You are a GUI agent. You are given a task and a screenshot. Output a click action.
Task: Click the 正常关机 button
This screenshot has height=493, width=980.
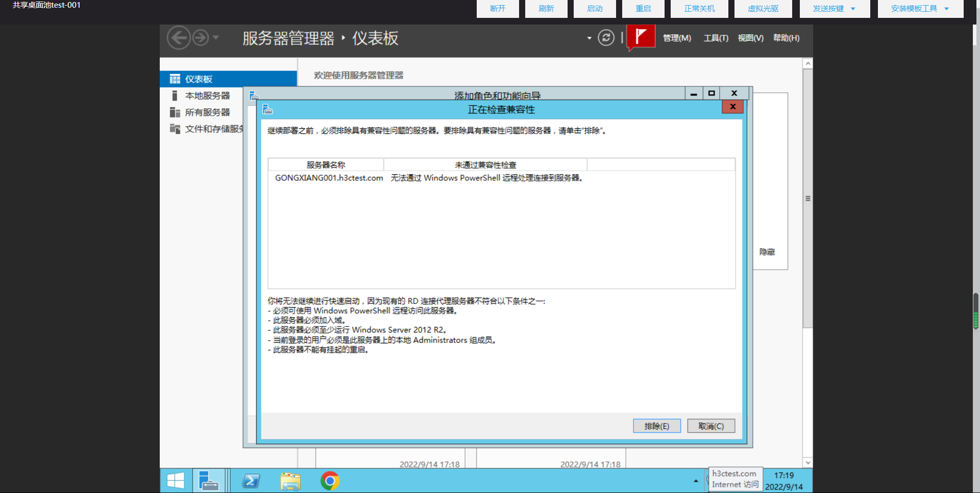point(699,9)
